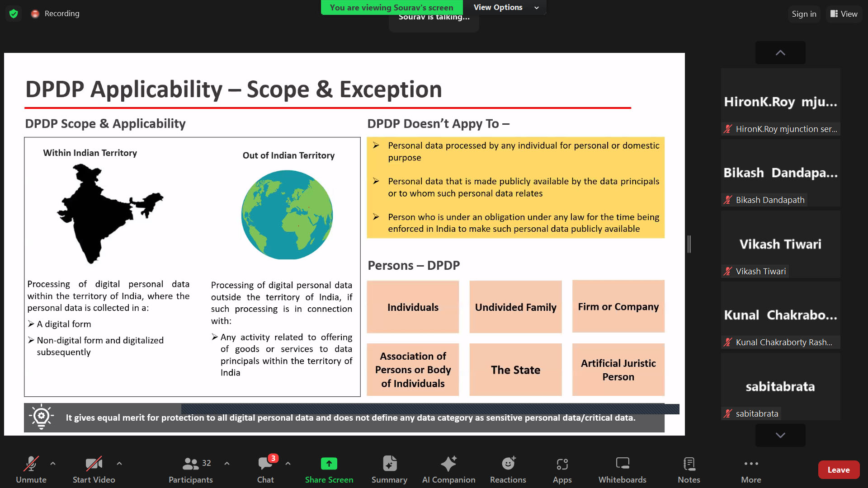Open the meeting Summary
868x488 pixels.
tap(389, 469)
